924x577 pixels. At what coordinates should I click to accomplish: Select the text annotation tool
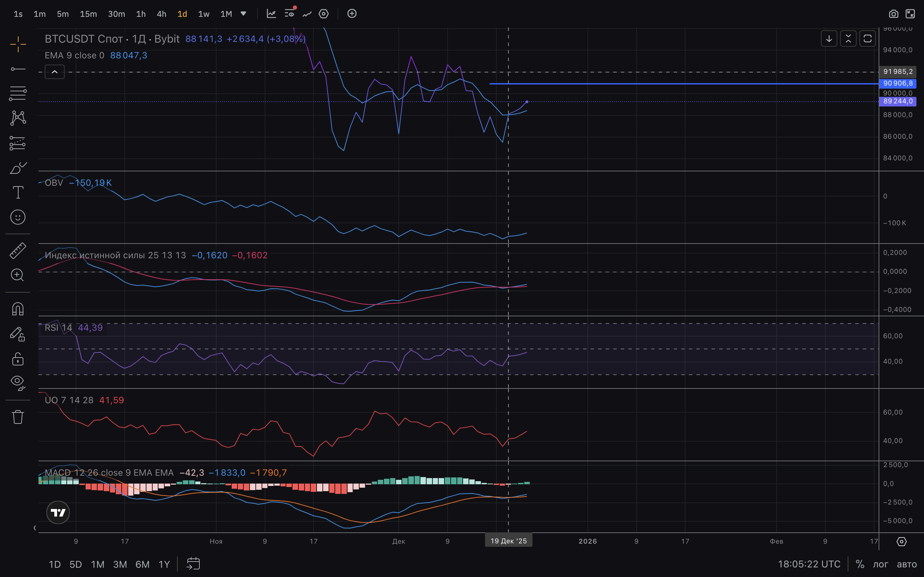tap(18, 192)
